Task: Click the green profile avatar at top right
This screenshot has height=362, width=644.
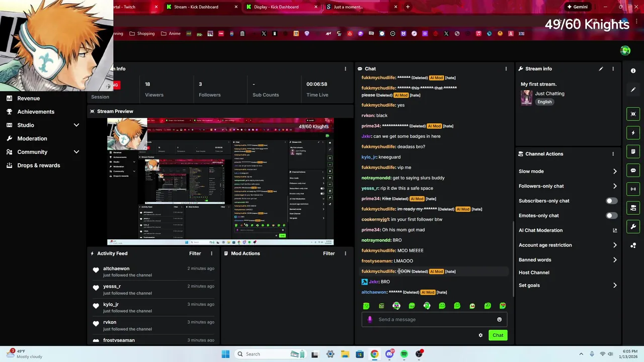Action: coord(625,50)
